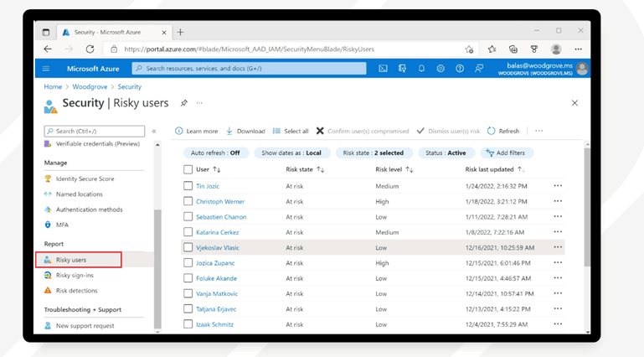Open the Status Active filter
Viewport: 644px width, 357px height.
pyautogui.click(x=446, y=153)
